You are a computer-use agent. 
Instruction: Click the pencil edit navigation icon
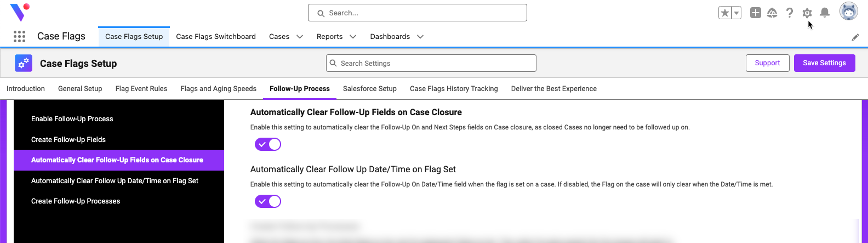coord(855,37)
